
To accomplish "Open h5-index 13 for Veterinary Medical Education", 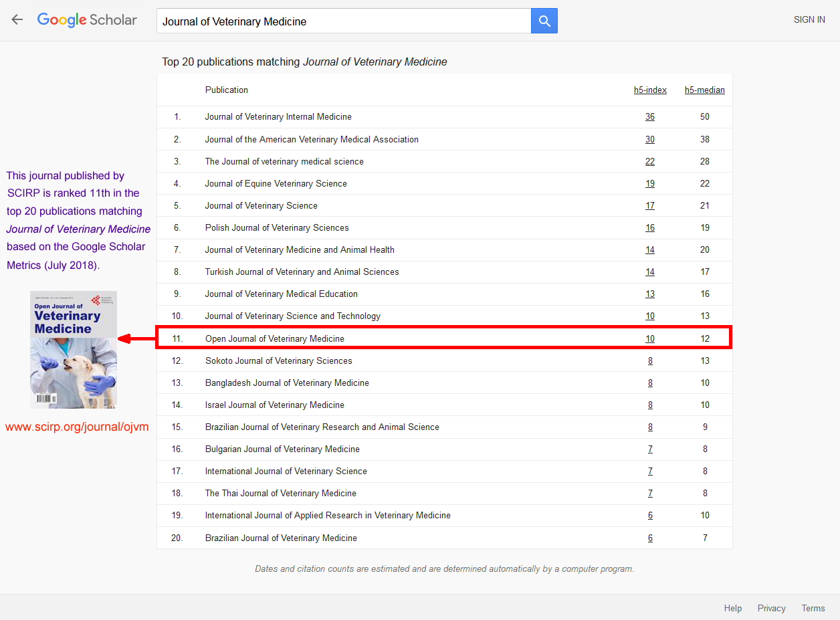I will point(650,294).
